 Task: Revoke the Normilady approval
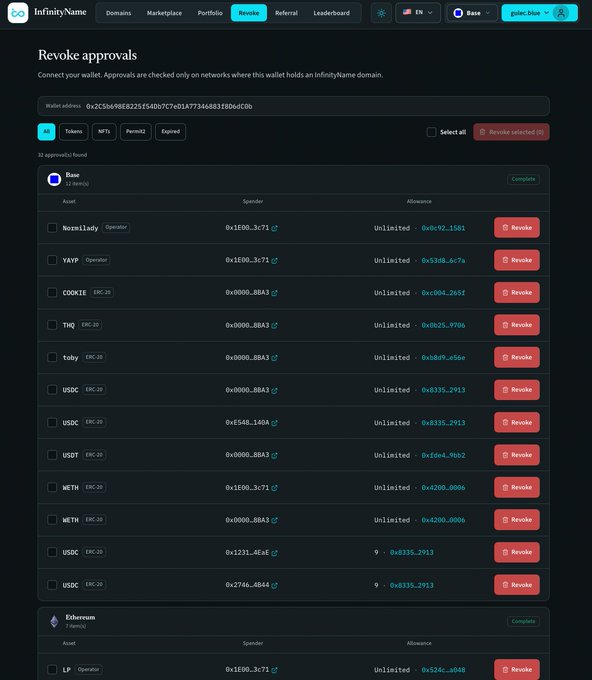[517, 228]
